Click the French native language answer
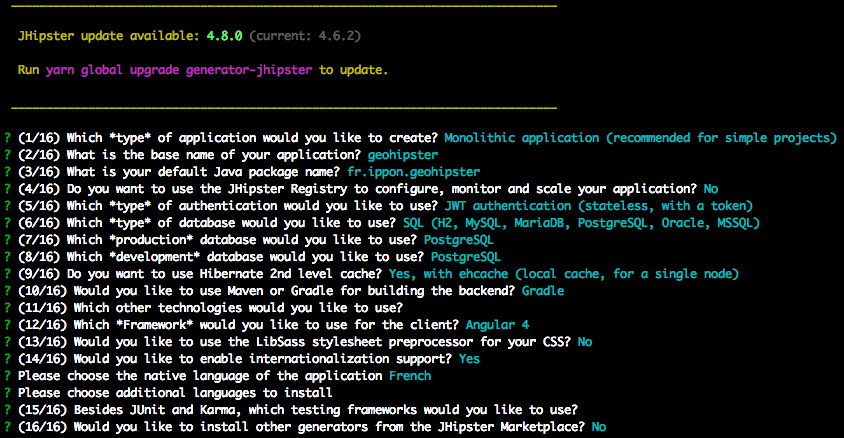844x438 pixels. [410, 376]
